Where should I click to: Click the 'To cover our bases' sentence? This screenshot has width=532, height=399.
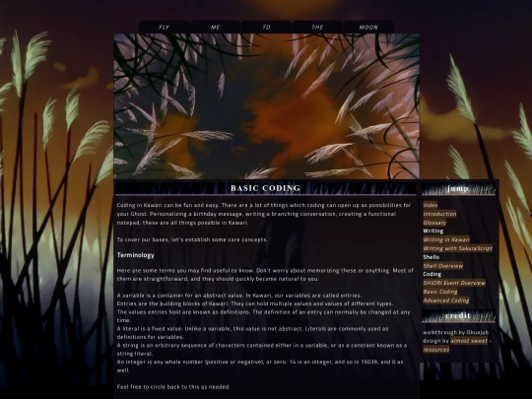(x=192, y=239)
